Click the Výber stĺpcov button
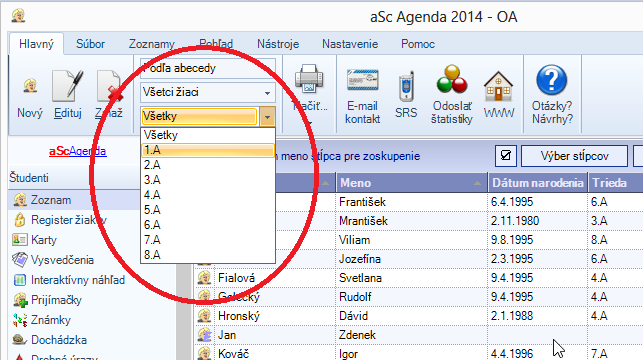This screenshot has width=643, height=361. [x=574, y=156]
